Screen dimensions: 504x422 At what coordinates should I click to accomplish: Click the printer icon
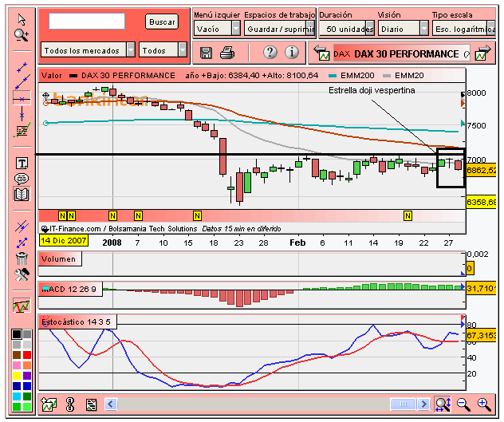(x=227, y=53)
